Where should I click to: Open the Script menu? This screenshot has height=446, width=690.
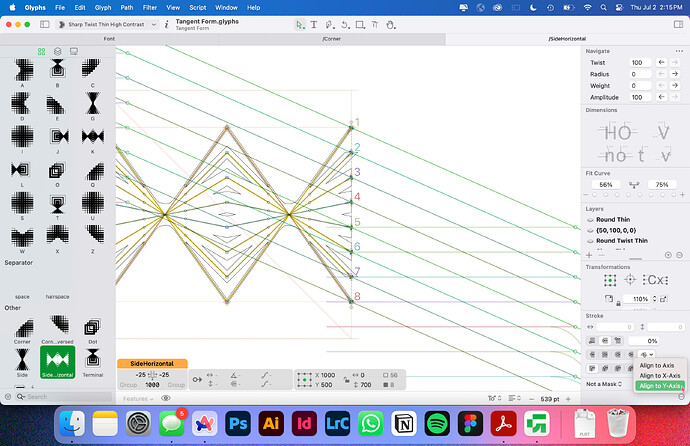[x=198, y=7]
